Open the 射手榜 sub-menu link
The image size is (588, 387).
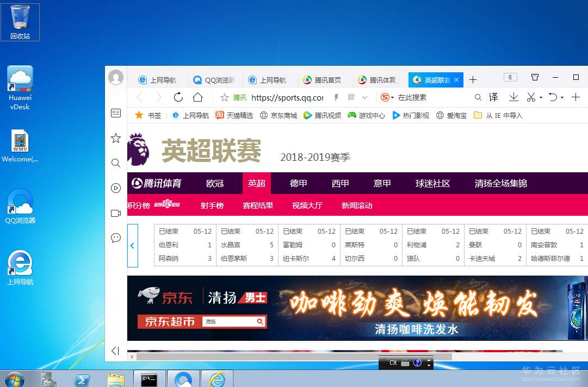click(x=212, y=205)
